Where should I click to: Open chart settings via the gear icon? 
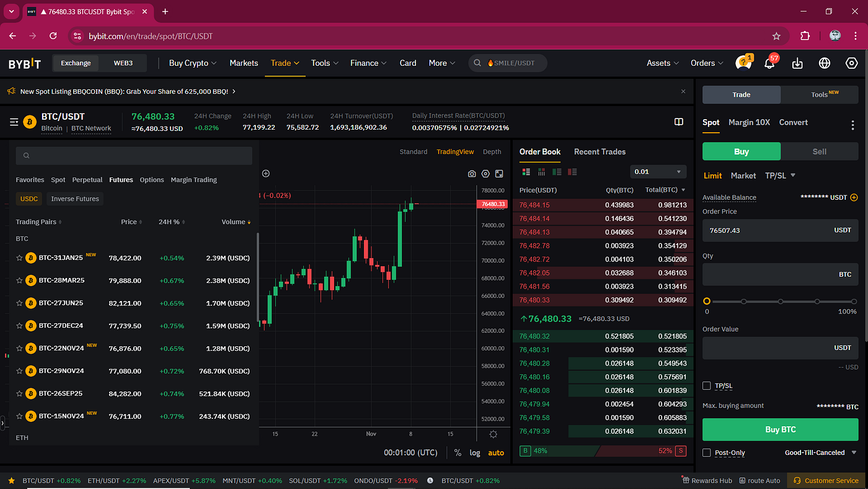[x=485, y=173]
